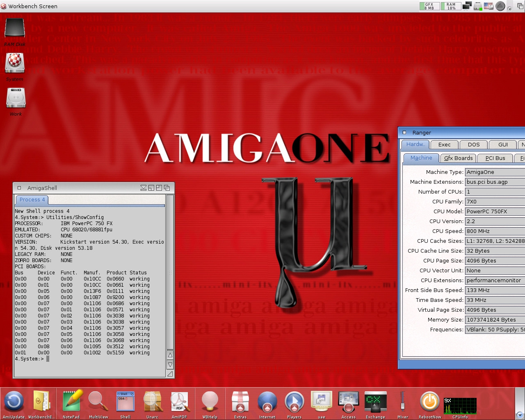Click the dual monitors screen icon
Image resolution: width=525 pixels, height=420 pixels.
(x=467, y=6)
